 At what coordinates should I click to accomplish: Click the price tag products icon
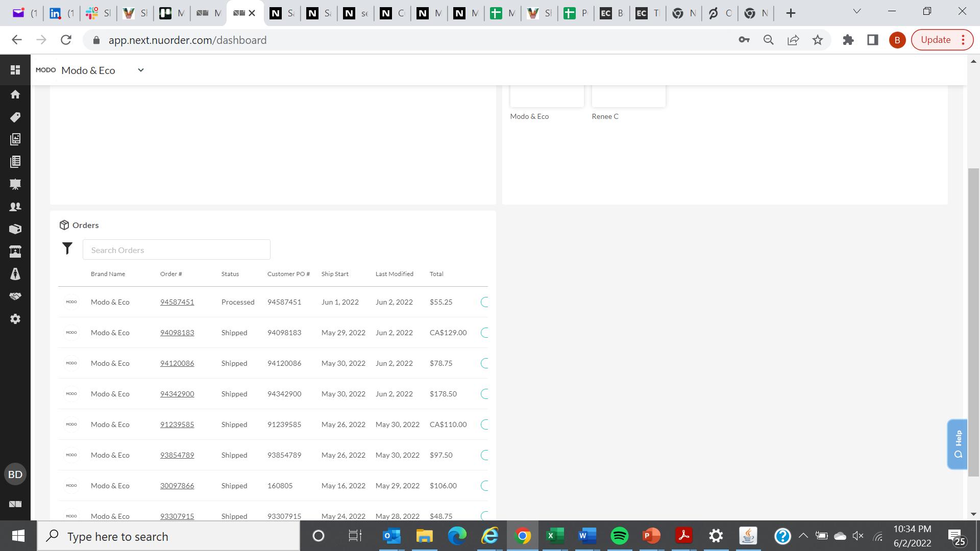coord(15,117)
